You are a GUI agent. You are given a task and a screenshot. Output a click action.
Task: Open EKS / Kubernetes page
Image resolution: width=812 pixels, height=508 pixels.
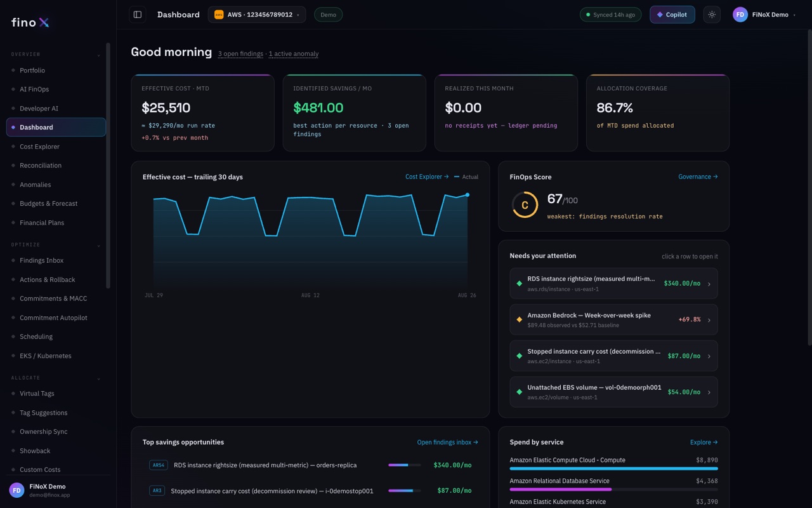[56, 356]
